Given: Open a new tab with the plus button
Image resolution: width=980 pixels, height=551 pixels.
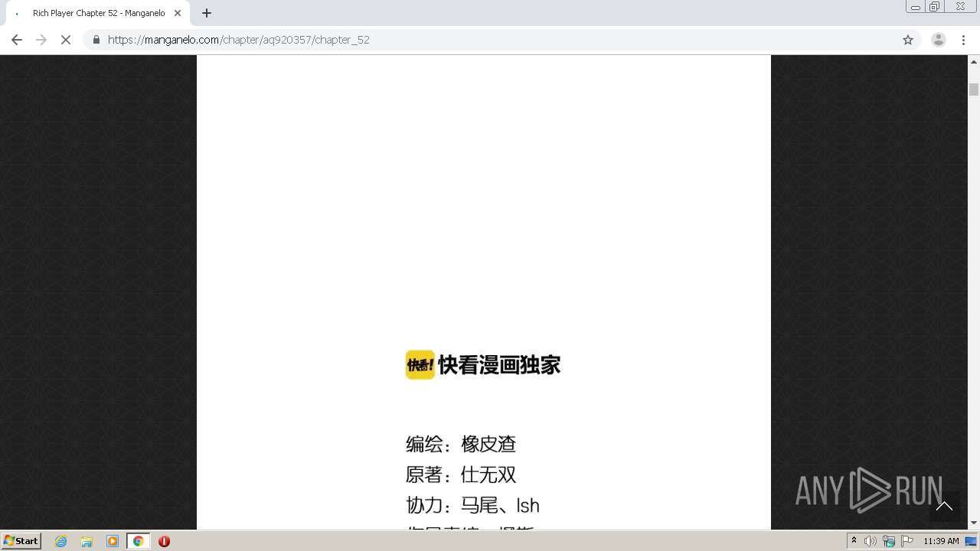Looking at the screenshot, I should (x=207, y=13).
